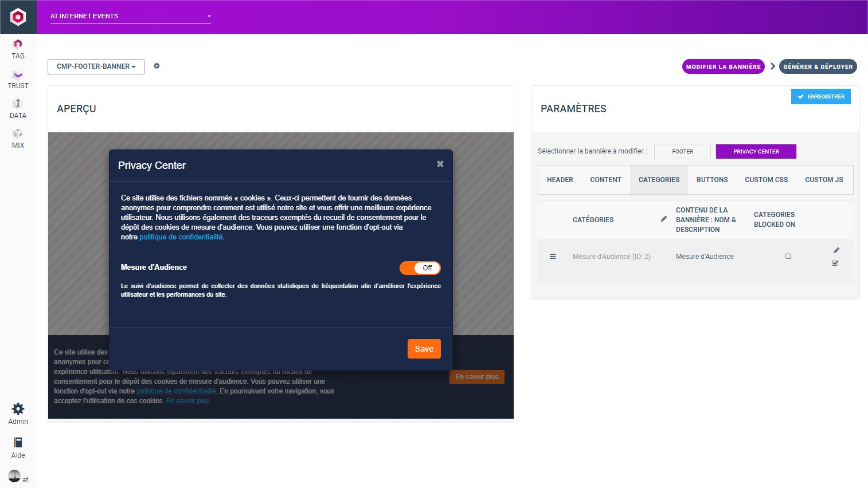The height and width of the screenshot is (488, 868).
Task: Toggle the Mesure d'Audience Off switch
Action: pos(420,268)
